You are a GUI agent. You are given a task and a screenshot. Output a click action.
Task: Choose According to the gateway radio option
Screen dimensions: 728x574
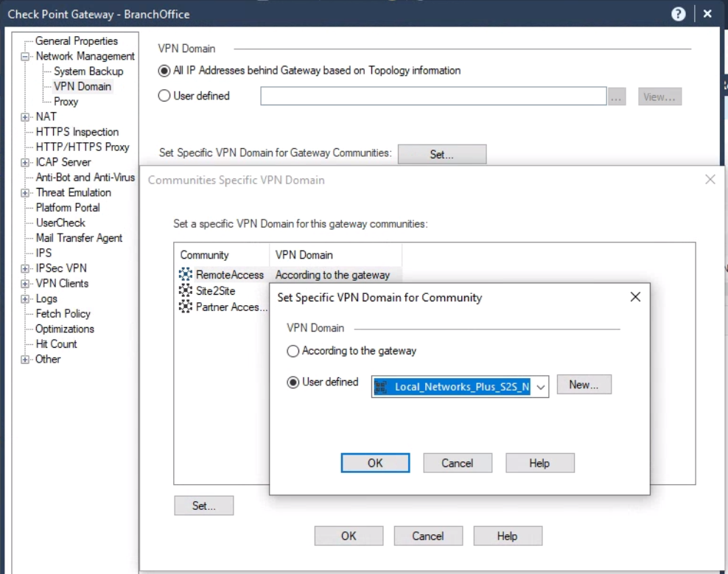coord(293,351)
